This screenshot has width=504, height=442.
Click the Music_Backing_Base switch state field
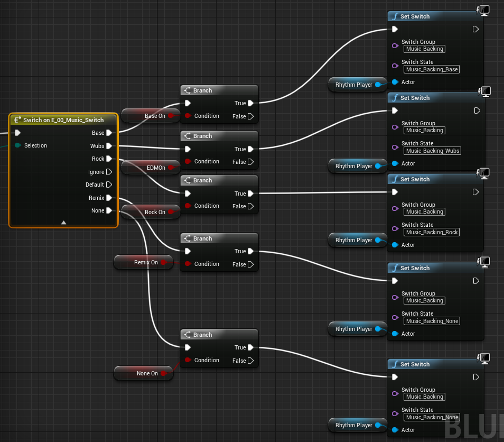[432, 69]
